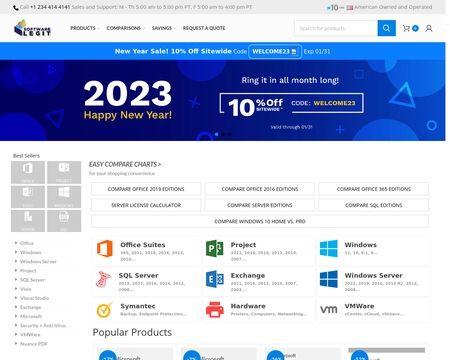Open the shopping cart icon
The image size is (450, 360).
point(406,28)
